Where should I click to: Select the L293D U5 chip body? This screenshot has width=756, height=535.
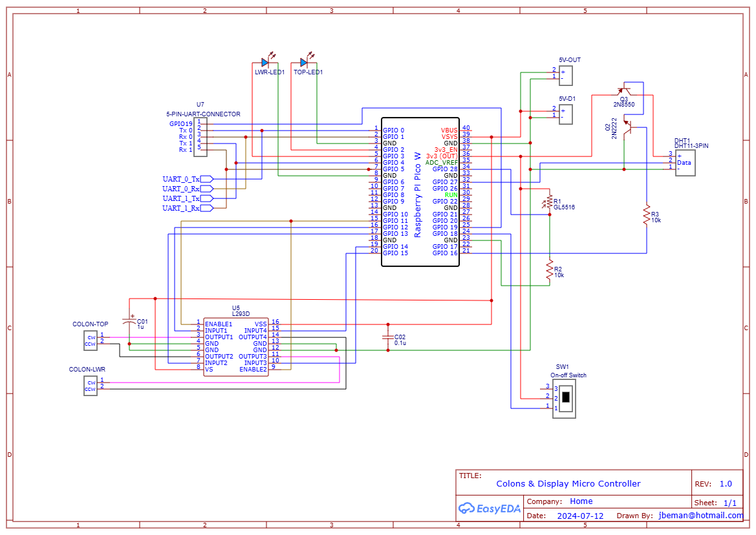[x=236, y=347]
